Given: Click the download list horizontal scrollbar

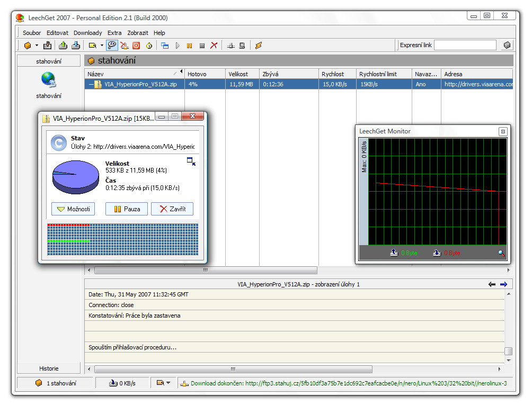Looking at the screenshot, I should (206, 270).
